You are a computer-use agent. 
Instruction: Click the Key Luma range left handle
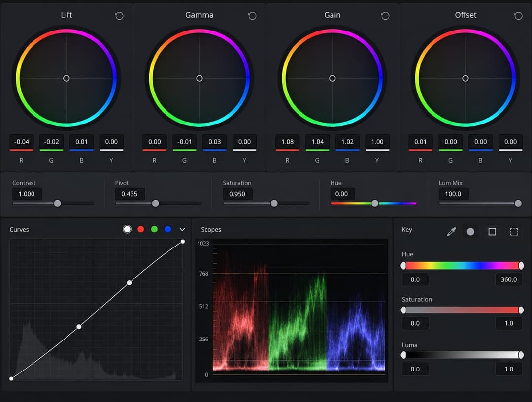pyautogui.click(x=403, y=355)
